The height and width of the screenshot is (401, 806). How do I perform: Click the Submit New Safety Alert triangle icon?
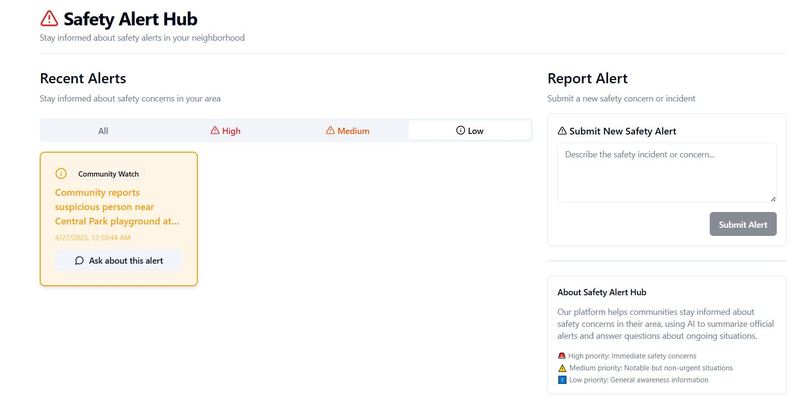[562, 131]
